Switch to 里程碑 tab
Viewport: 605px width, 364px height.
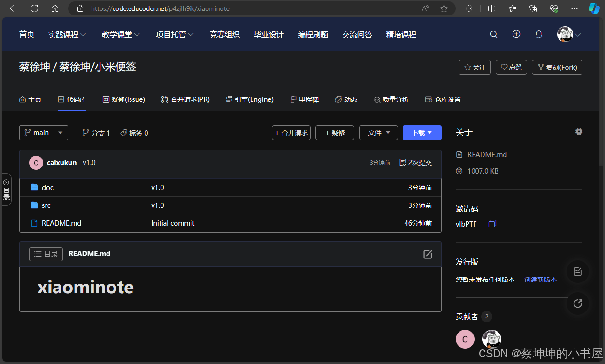point(305,99)
